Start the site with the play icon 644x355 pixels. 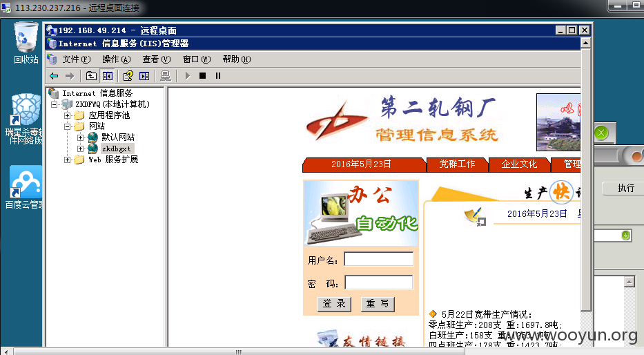tap(187, 75)
